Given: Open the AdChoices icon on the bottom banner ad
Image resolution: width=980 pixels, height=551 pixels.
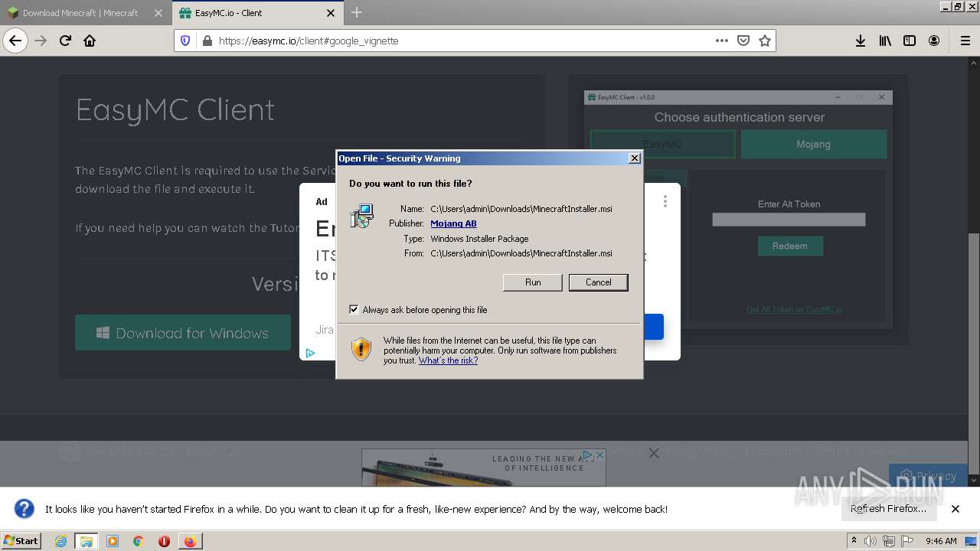Looking at the screenshot, I should click(x=588, y=455).
